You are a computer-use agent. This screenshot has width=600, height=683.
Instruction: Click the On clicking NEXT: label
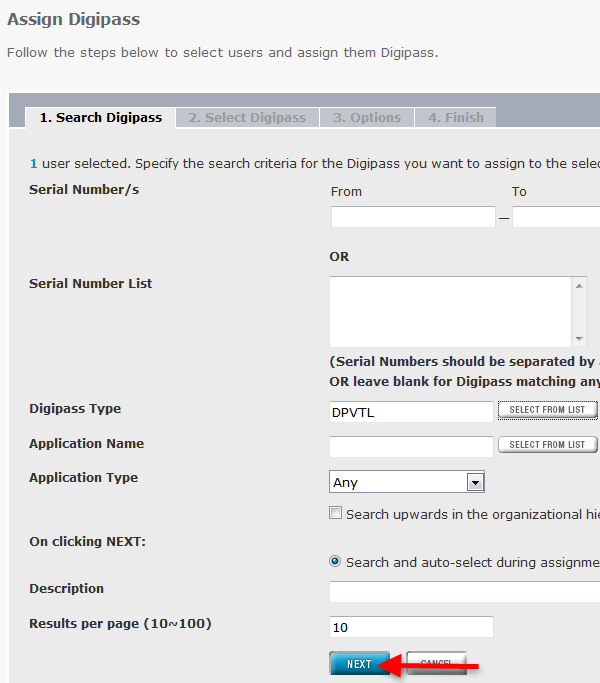88,541
